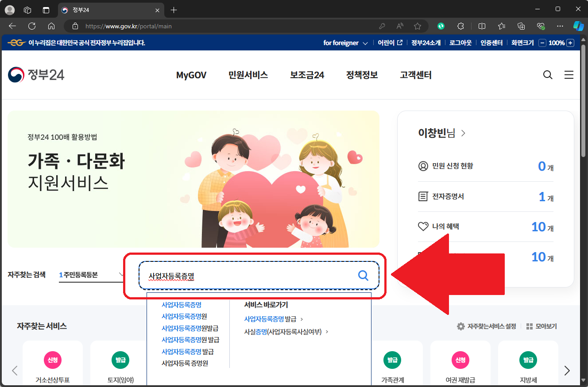Click 사실증명(사업자등록사실여부) shortcut link

pos(286,331)
